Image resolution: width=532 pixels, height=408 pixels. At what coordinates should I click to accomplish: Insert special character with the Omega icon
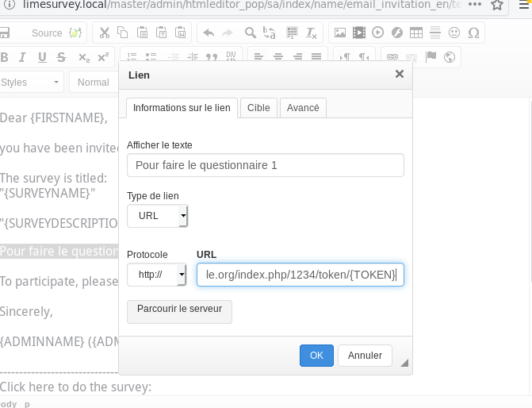click(473, 33)
